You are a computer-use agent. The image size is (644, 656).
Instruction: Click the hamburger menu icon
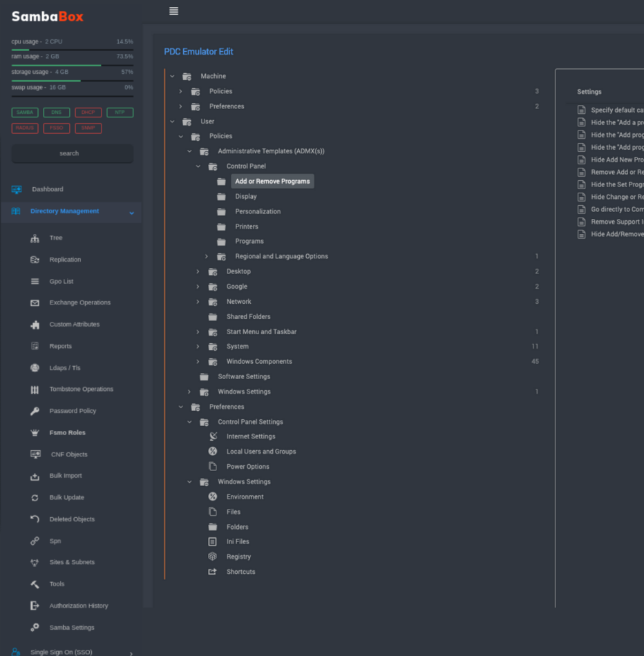(173, 11)
